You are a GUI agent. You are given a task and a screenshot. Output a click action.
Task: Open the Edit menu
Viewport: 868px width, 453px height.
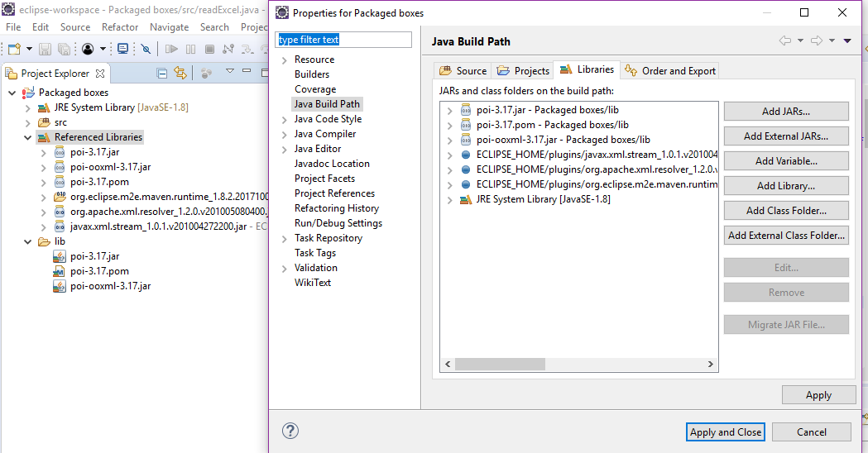tap(41, 27)
